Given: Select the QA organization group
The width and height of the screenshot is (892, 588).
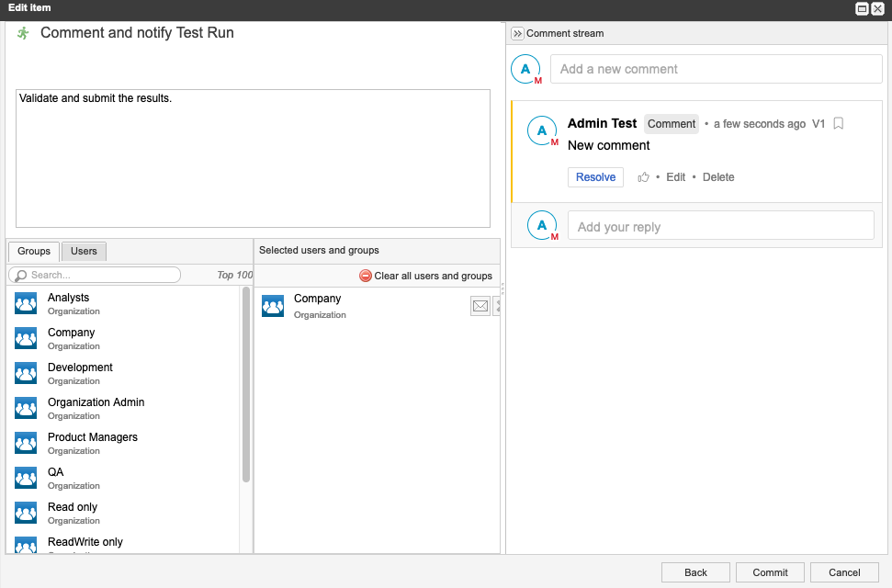Looking at the screenshot, I should [x=56, y=472].
